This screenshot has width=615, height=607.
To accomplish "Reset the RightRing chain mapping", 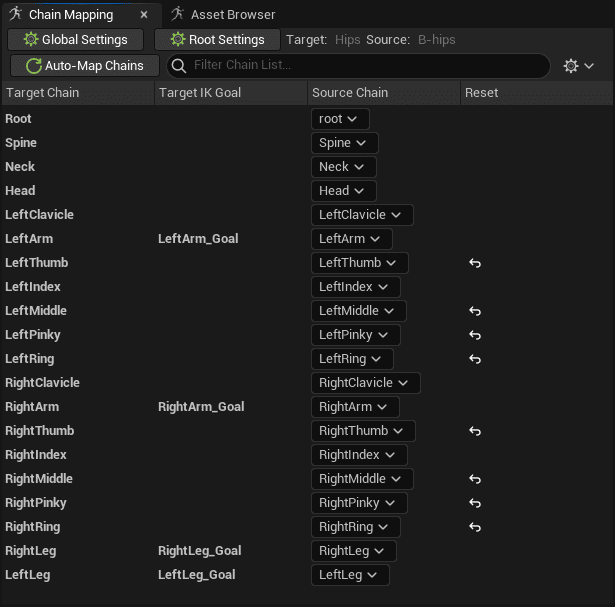I will click(475, 527).
